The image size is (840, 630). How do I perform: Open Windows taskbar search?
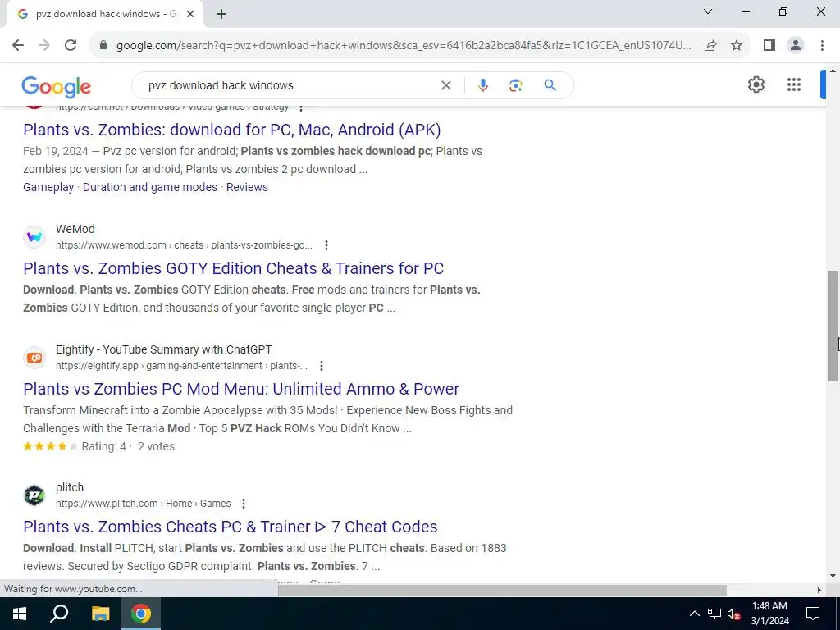(x=59, y=614)
